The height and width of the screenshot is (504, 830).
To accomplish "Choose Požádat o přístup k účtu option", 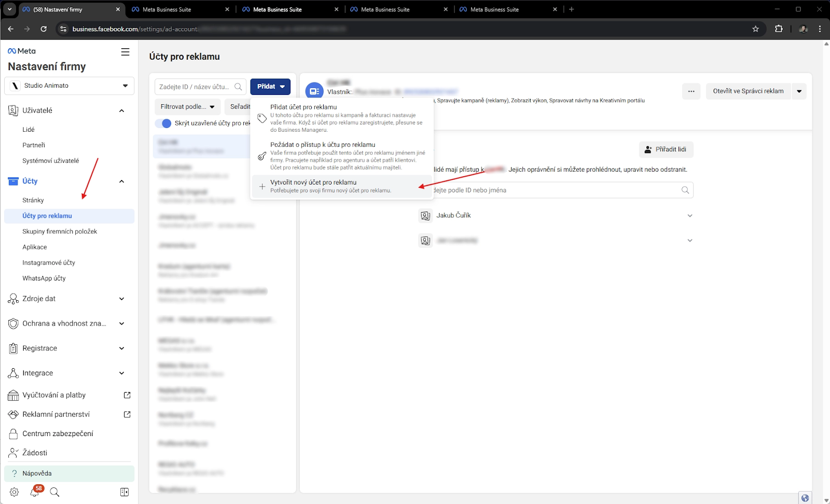I will (x=342, y=156).
